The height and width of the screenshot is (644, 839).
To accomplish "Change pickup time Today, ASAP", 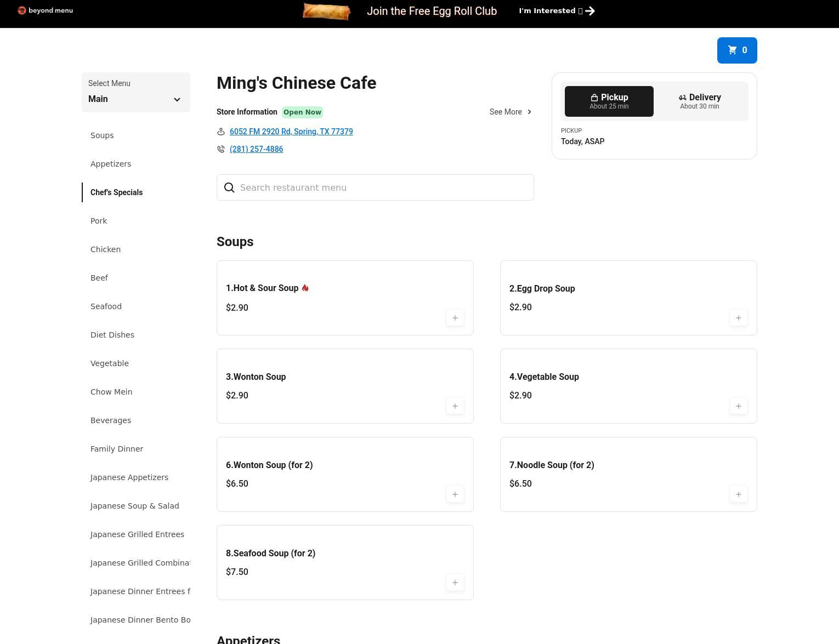I will [582, 141].
